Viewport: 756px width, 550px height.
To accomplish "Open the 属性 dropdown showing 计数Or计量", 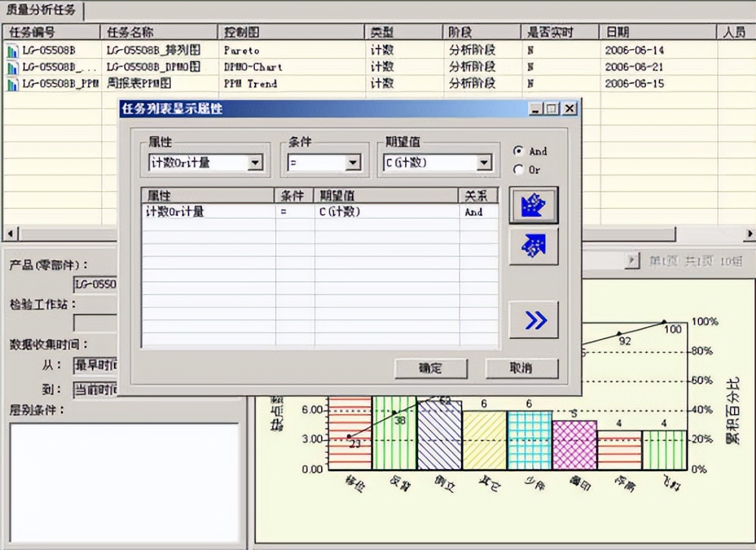I will (256, 163).
